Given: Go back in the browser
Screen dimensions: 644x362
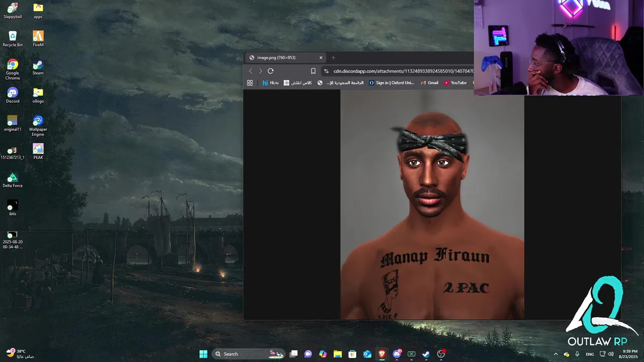Looking at the screenshot, I should point(251,71).
